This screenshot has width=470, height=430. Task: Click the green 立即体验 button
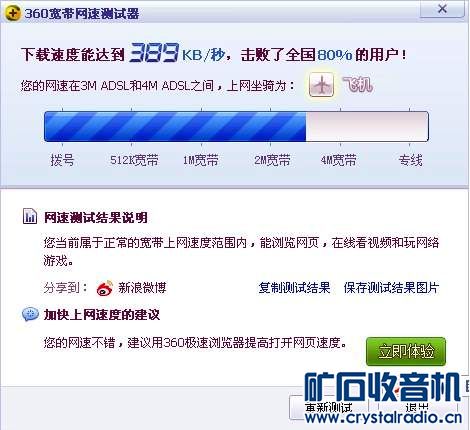[x=406, y=351]
